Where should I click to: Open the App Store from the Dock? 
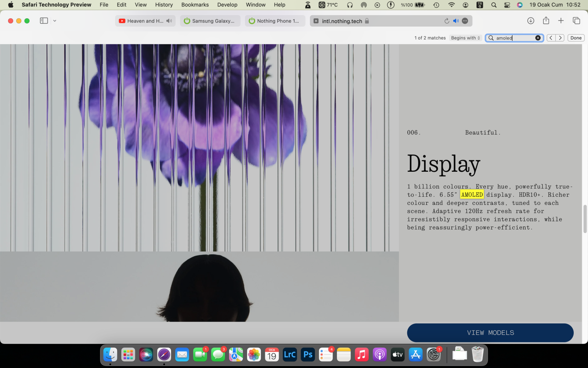[x=415, y=355]
